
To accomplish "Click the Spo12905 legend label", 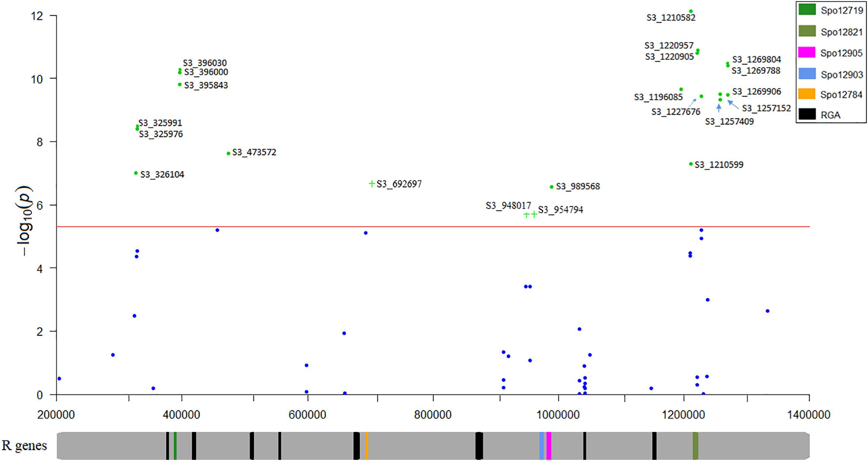I will pos(842,53).
